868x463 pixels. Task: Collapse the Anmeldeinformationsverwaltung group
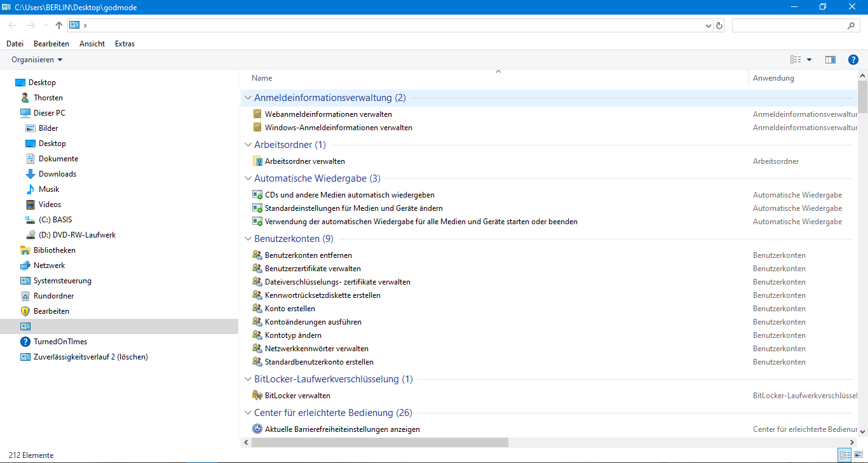point(248,98)
